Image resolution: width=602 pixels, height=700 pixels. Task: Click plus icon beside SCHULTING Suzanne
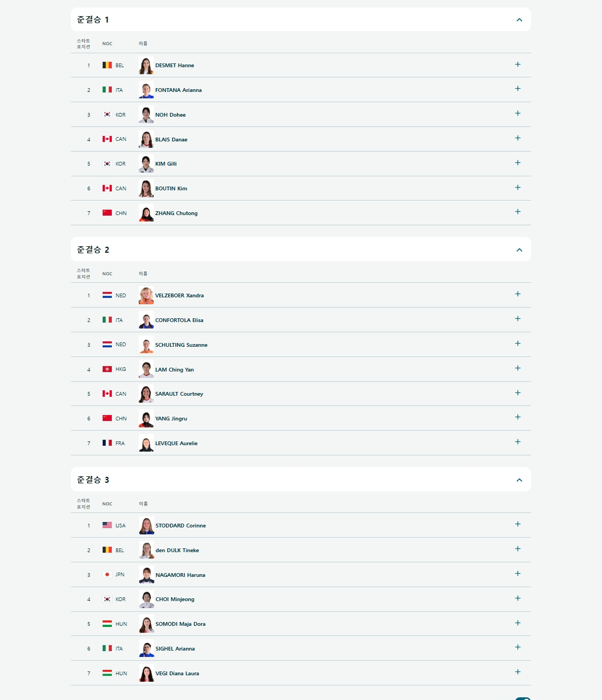coord(518,344)
